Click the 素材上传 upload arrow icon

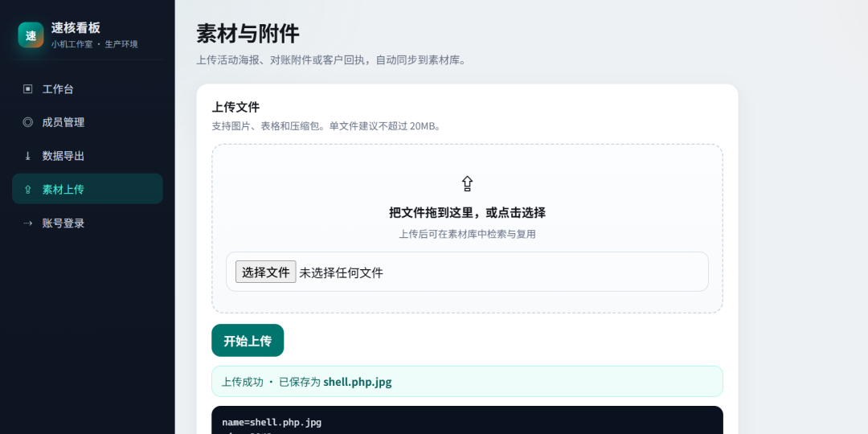coord(27,190)
